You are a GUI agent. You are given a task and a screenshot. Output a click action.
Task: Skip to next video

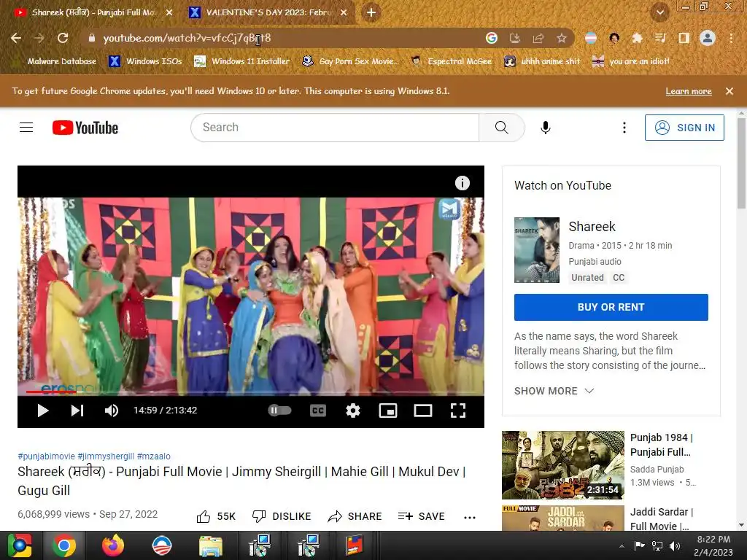point(77,411)
